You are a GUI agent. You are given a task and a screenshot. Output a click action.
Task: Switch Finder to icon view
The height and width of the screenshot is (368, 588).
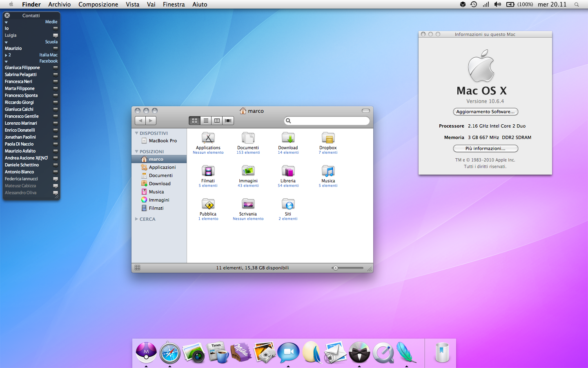(194, 121)
